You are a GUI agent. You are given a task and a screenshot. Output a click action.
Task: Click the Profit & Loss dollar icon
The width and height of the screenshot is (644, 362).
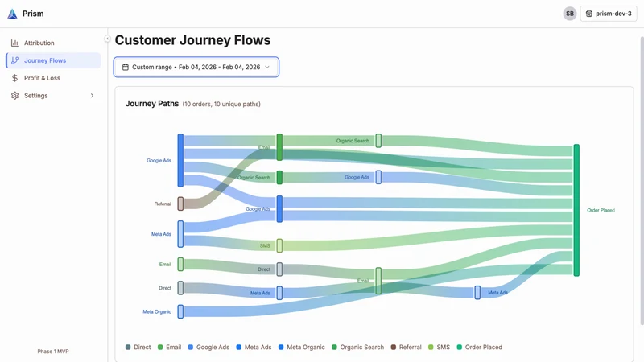click(x=14, y=78)
